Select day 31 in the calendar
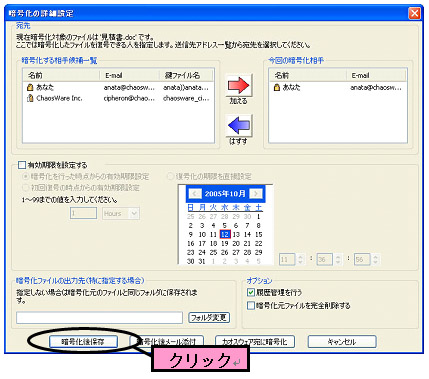429x379 pixels. click(202, 261)
